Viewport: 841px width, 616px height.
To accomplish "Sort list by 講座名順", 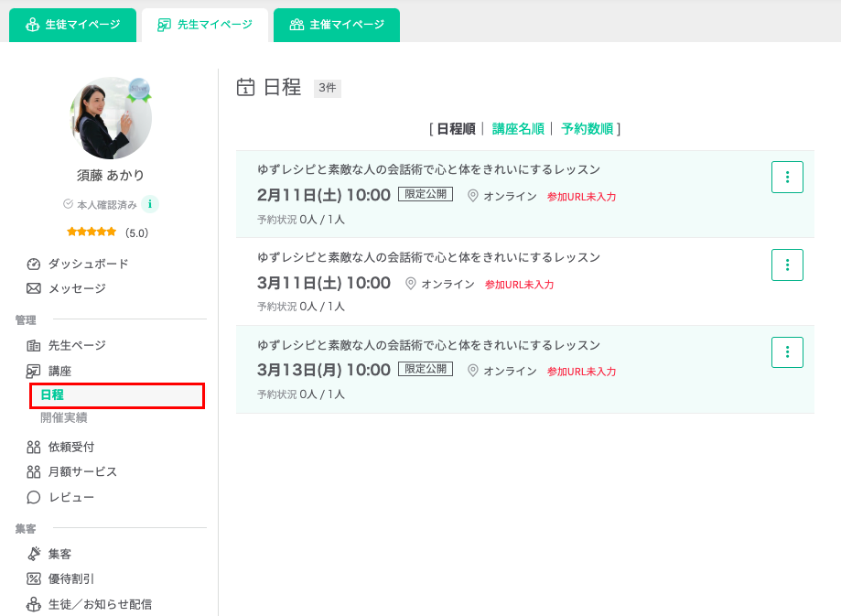I will point(518,129).
